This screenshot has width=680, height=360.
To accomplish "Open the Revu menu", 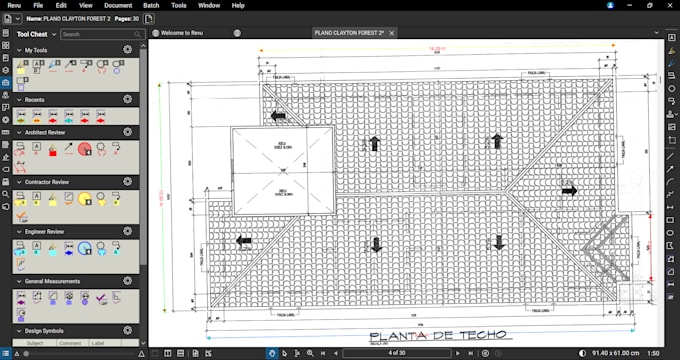I will coord(14,6).
